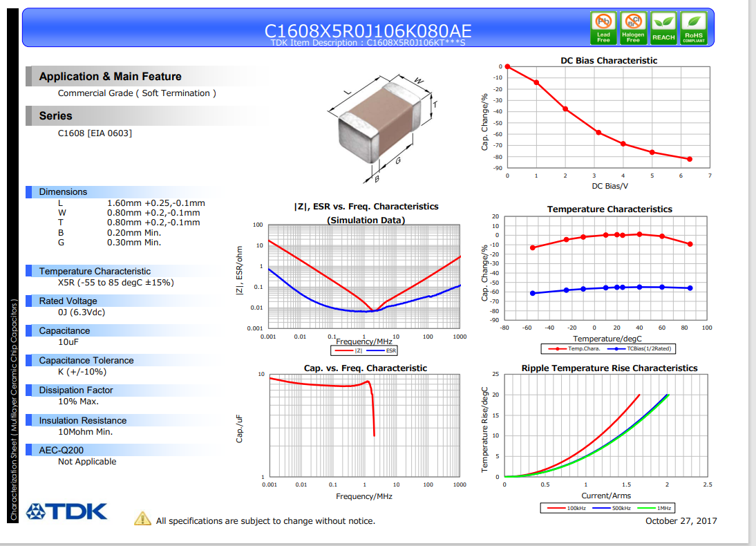Click the 1MHz legend entry
Screen dimensions: 756x546
654,508
